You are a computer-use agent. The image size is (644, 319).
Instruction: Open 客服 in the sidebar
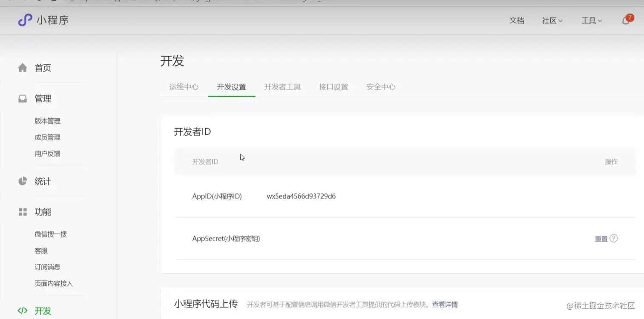[x=41, y=251]
